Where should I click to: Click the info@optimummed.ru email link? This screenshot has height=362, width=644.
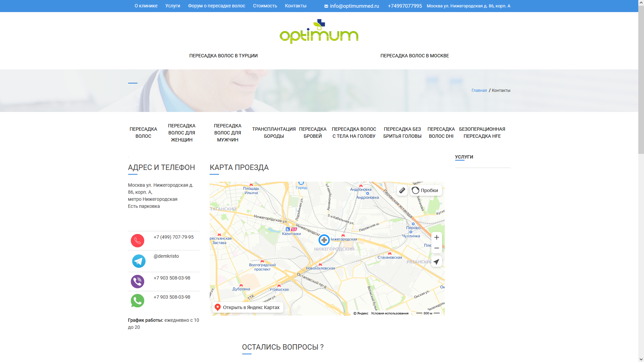click(x=355, y=6)
